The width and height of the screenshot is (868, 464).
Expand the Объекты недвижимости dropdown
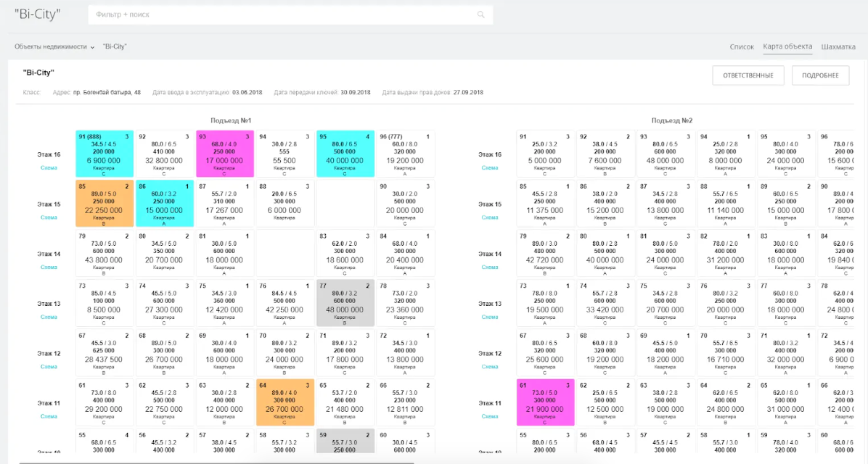pyautogui.click(x=54, y=47)
